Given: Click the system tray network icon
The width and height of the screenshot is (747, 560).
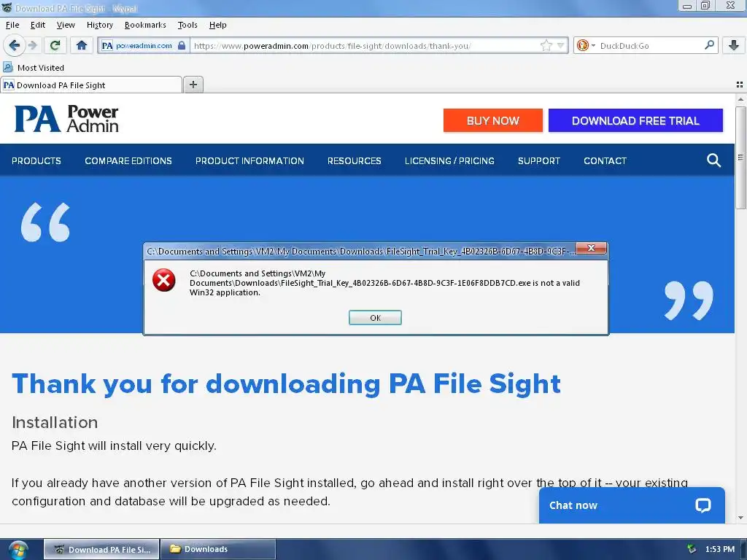Looking at the screenshot, I should pos(692,549).
